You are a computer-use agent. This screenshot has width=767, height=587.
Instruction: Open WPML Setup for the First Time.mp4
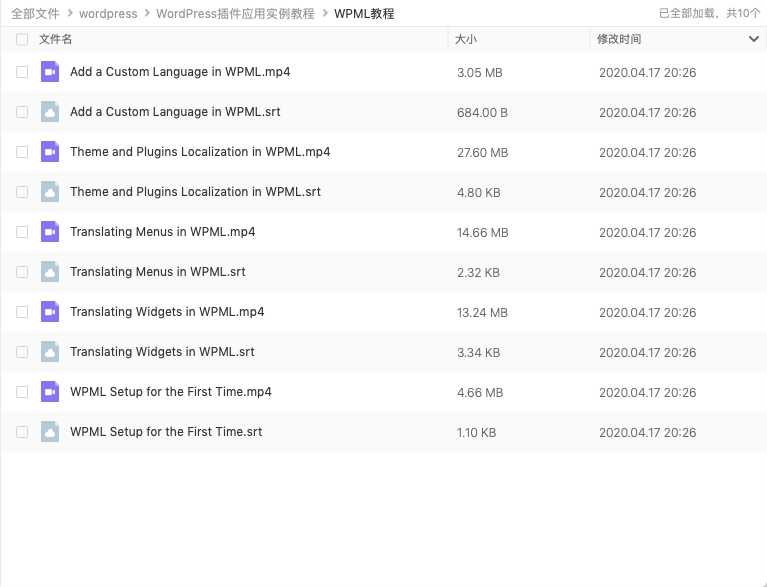(x=171, y=392)
